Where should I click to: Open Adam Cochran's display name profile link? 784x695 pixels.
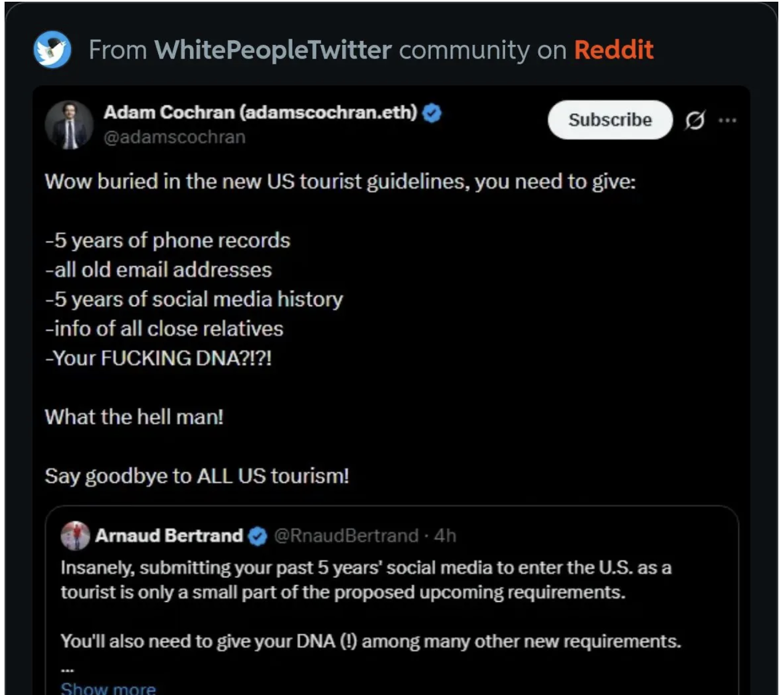260,113
